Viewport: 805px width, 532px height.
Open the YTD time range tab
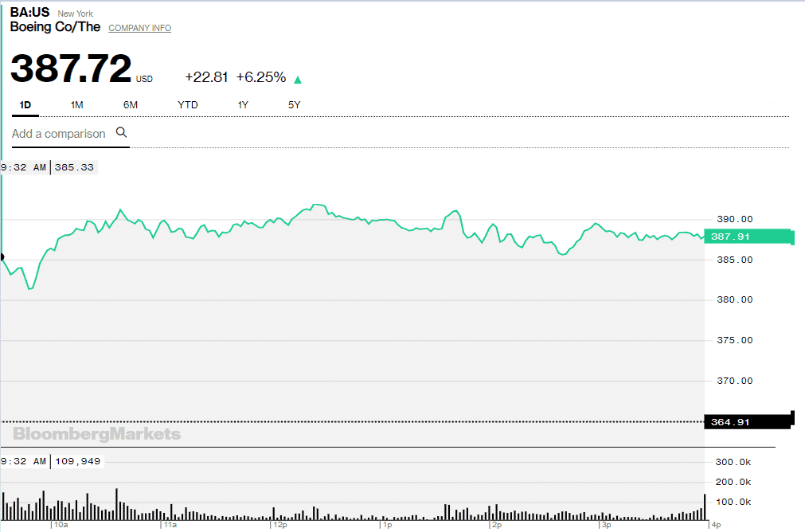(x=188, y=105)
